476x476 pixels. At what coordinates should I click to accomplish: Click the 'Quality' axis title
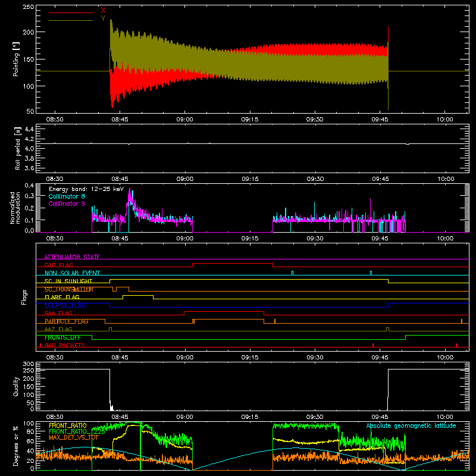pyautogui.click(x=16, y=386)
